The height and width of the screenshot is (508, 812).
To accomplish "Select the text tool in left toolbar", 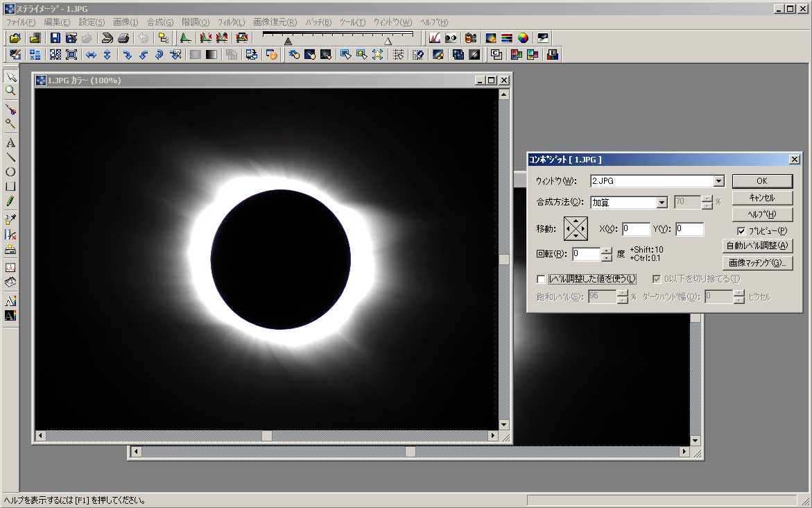I will [10, 143].
